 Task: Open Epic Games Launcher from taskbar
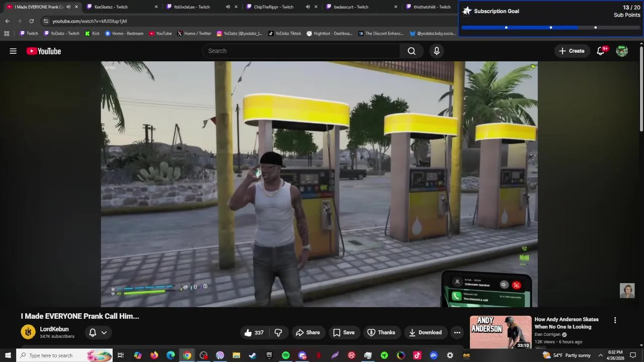(x=269, y=355)
